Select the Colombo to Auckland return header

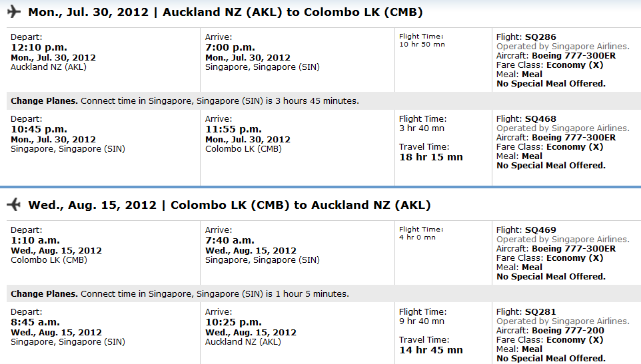click(229, 205)
